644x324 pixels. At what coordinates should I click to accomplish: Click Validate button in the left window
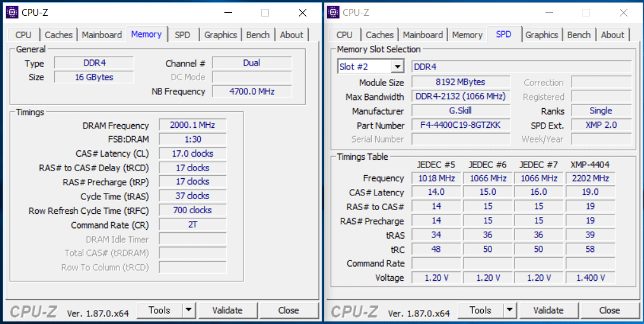coord(228,311)
